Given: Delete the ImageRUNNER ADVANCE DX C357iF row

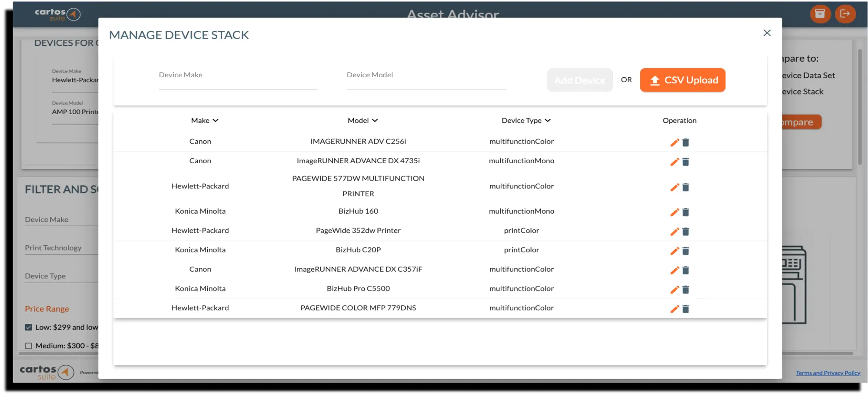Looking at the screenshot, I should (685, 270).
